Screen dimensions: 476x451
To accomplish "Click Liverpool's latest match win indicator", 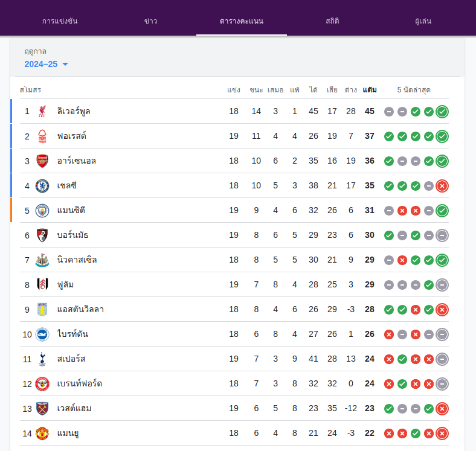I will pyautogui.click(x=442, y=112).
